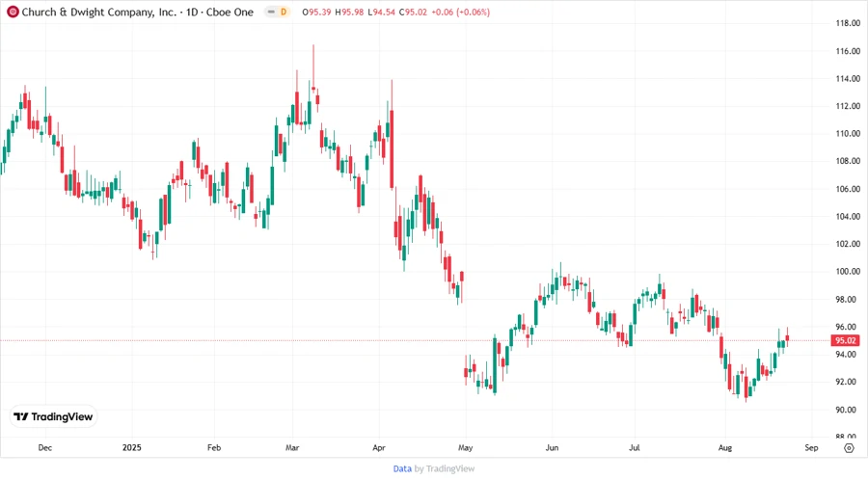Click the 100.00 price axis label
Viewport: 868px width, 480px height.
pos(848,272)
